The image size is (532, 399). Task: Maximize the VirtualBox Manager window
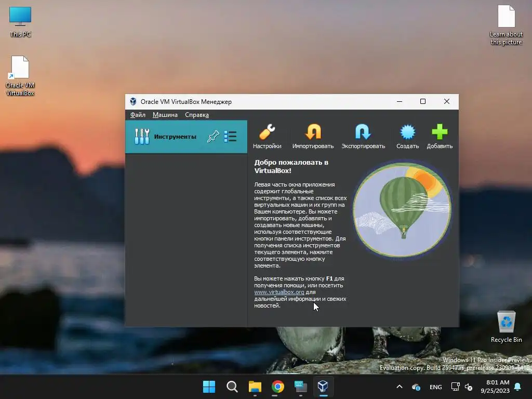[x=423, y=101]
